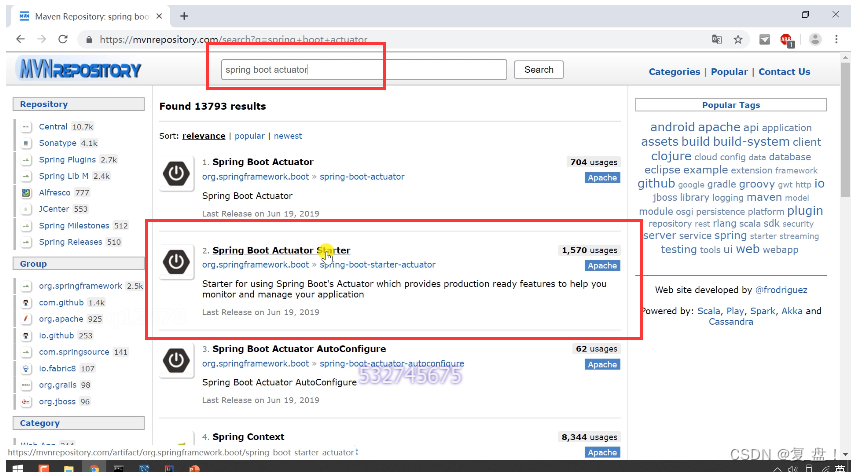Filter by JCenter repository
The height and width of the screenshot is (472, 851).
[54, 209]
